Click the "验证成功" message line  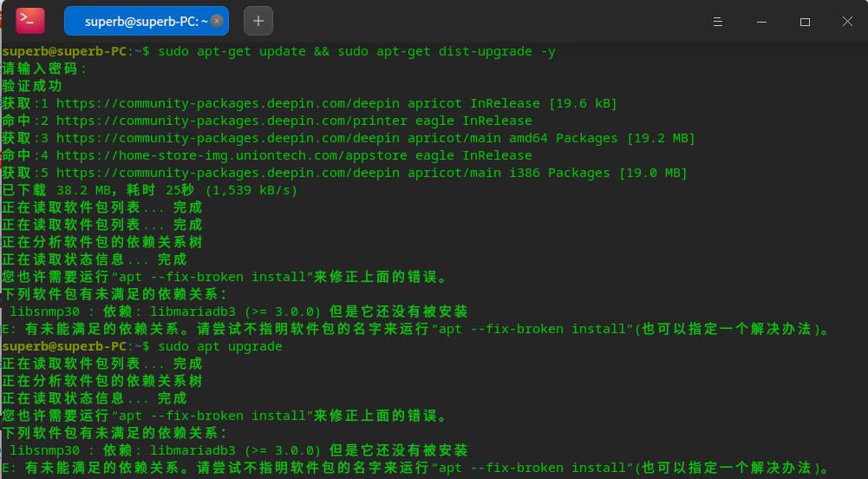pos(32,86)
